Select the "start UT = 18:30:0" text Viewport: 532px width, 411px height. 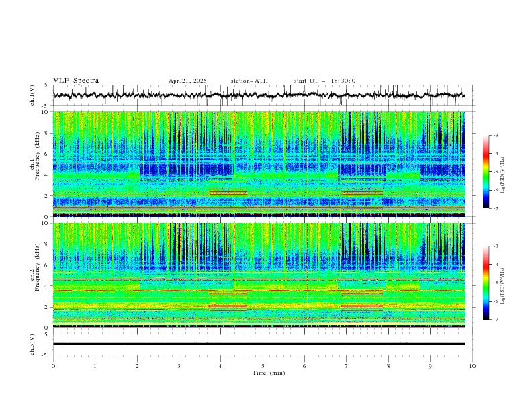[324, 81]
